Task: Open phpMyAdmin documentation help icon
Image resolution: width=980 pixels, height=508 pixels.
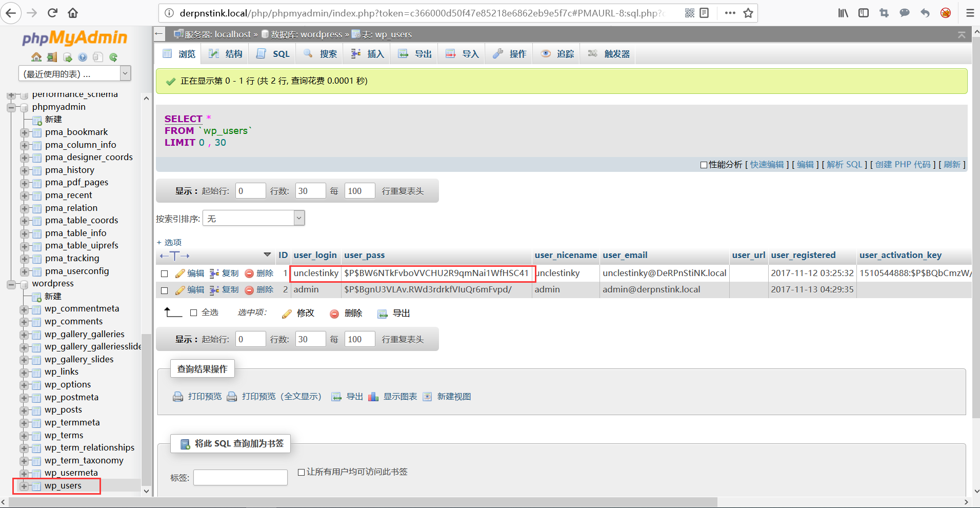Action: point(83,57)
